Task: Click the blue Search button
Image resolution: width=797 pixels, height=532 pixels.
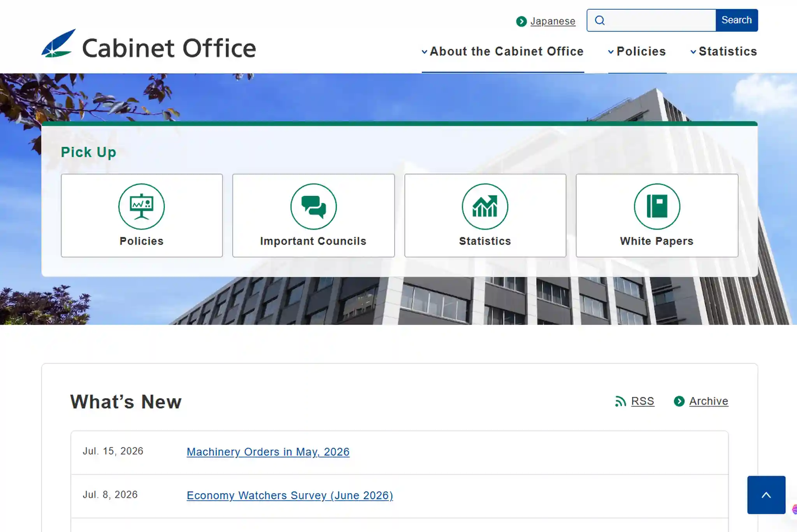Action: (x=737, y=20)
